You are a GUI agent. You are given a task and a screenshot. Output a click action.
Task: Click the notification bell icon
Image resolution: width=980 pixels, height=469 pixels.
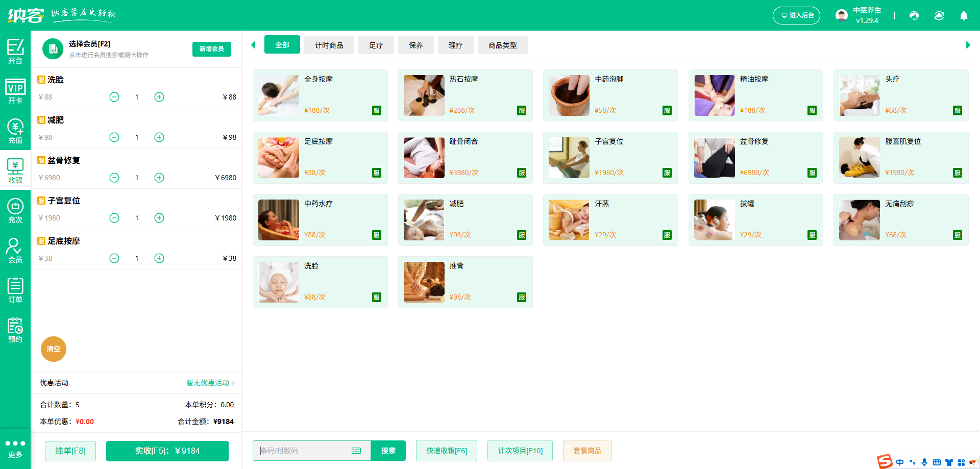tap(964, 16)
